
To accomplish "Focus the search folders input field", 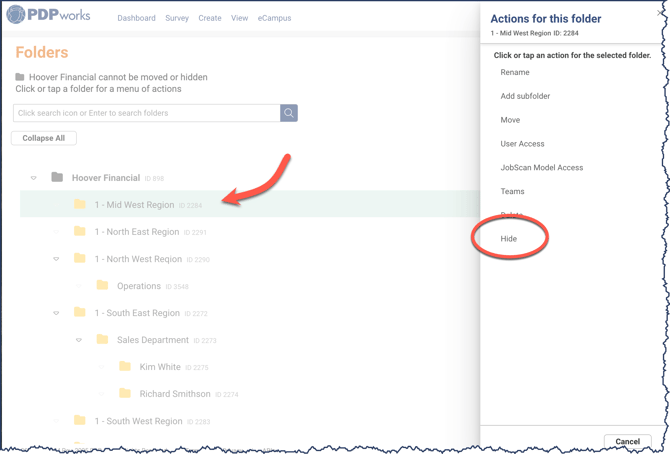I will pyautogui.click(x=147, y=113).
